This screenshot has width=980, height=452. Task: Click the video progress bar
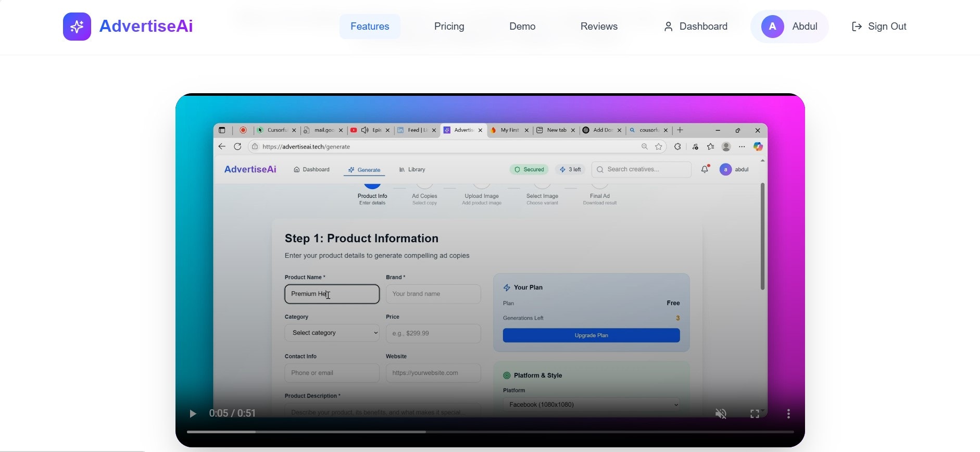tap(490, 432)
